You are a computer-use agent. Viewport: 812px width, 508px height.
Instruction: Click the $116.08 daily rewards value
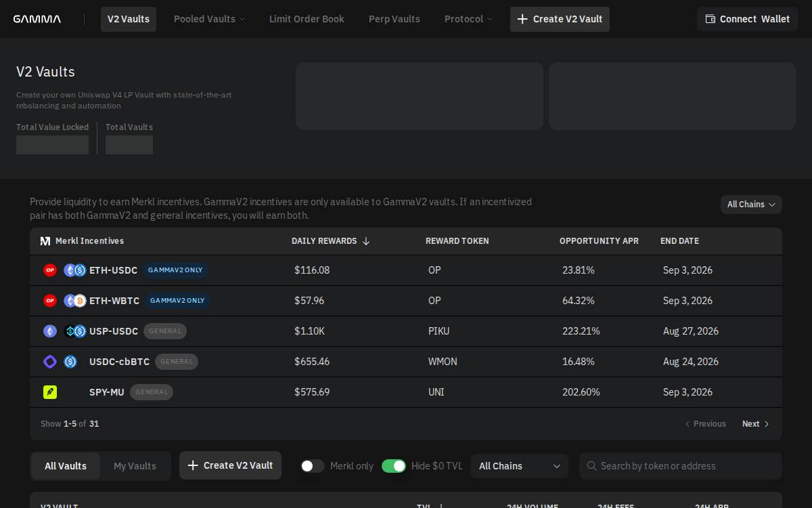312,270
